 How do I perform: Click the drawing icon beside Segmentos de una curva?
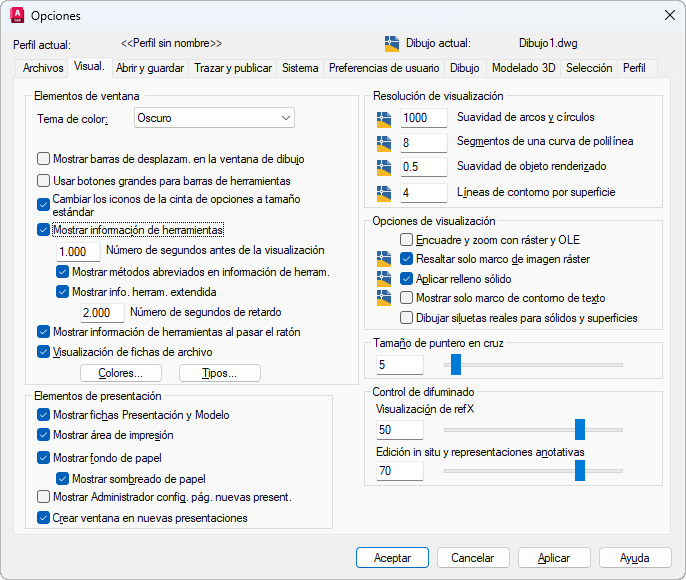[384, 143]
